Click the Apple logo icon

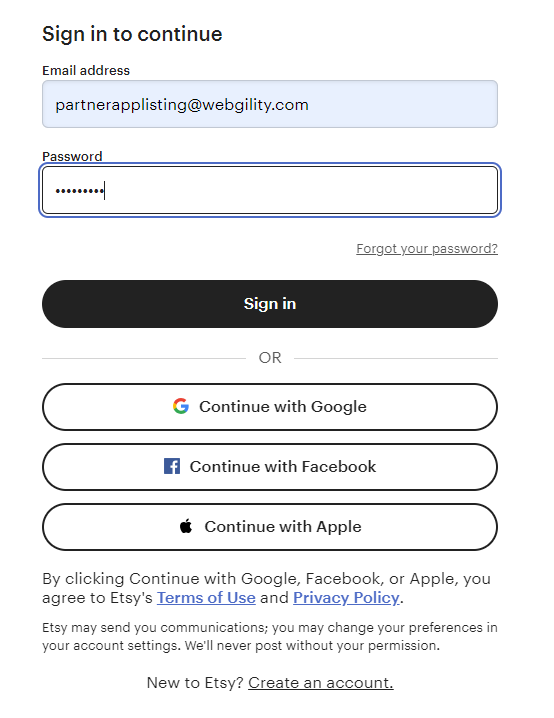[186, 526]
